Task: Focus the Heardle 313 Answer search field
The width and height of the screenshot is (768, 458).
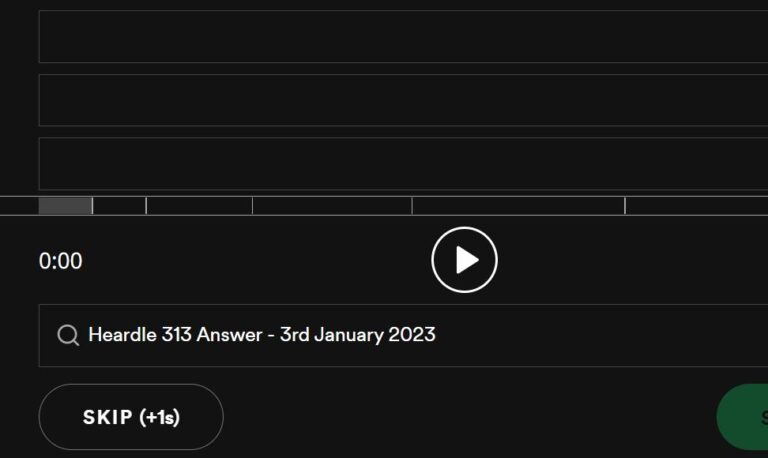Action: pos(403,336)
